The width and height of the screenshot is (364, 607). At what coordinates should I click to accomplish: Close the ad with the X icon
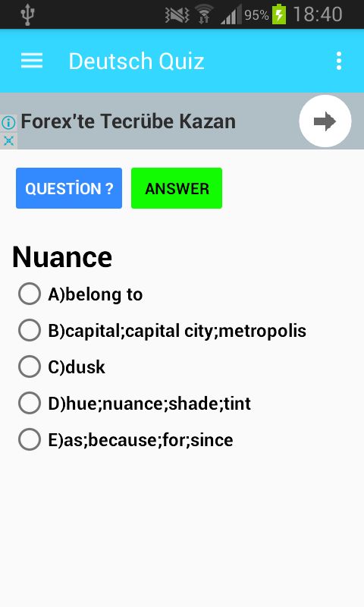(x=8, y=140)
